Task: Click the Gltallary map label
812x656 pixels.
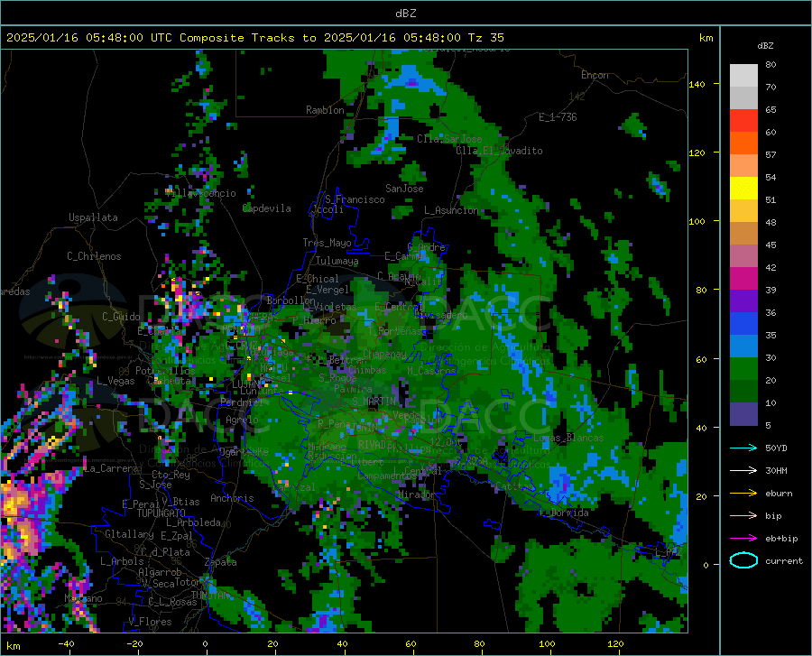Action: coord(129,534)
